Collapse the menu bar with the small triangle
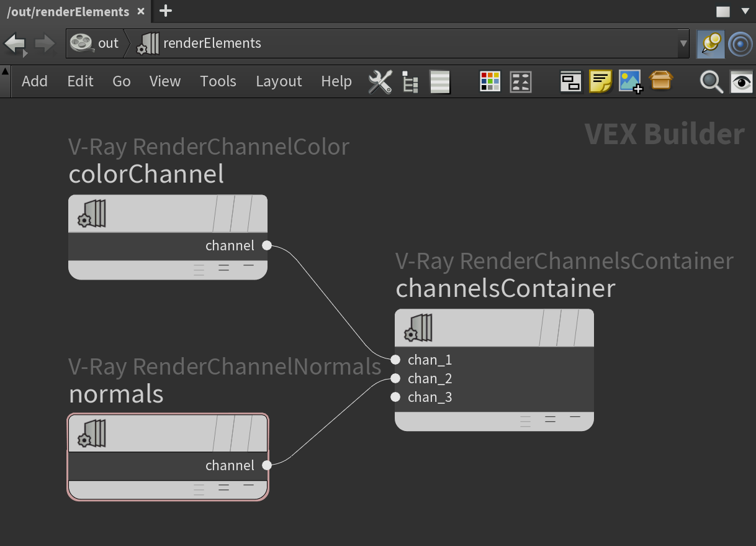The image size is (756, 546). 6,70
